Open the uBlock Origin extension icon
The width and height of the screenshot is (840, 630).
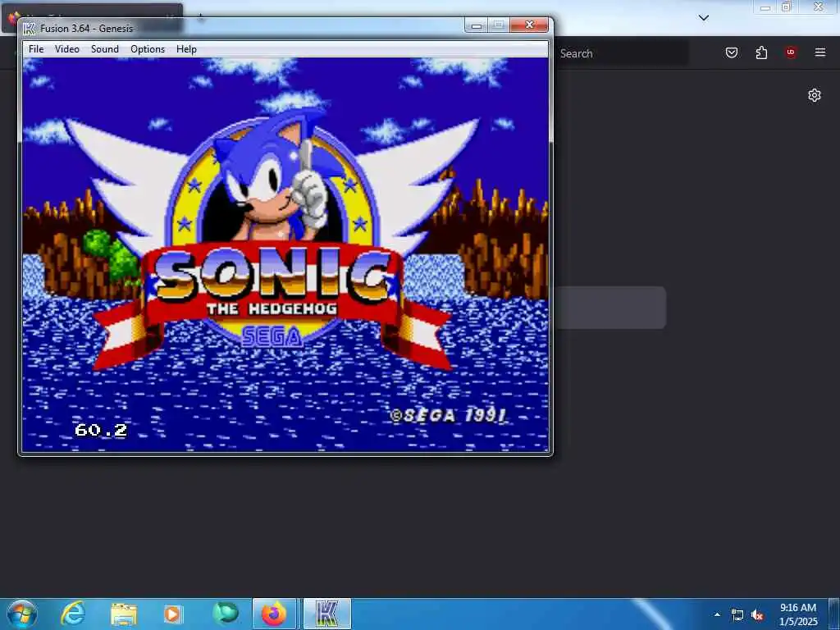791,52
